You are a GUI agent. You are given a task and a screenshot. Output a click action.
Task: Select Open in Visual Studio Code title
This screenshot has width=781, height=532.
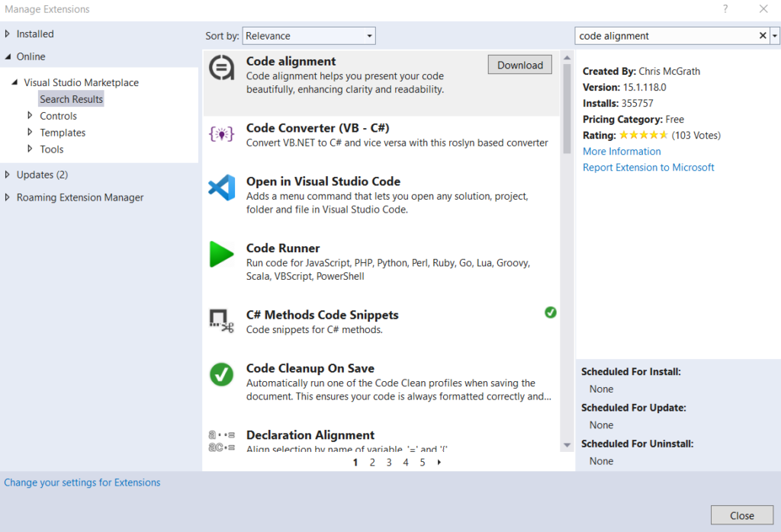tap(323, 181)
